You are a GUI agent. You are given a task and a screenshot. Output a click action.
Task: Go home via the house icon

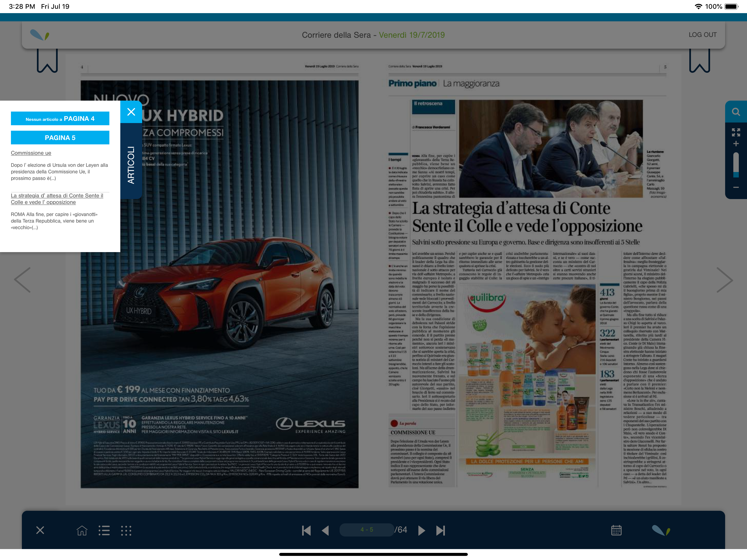point(82,530)
